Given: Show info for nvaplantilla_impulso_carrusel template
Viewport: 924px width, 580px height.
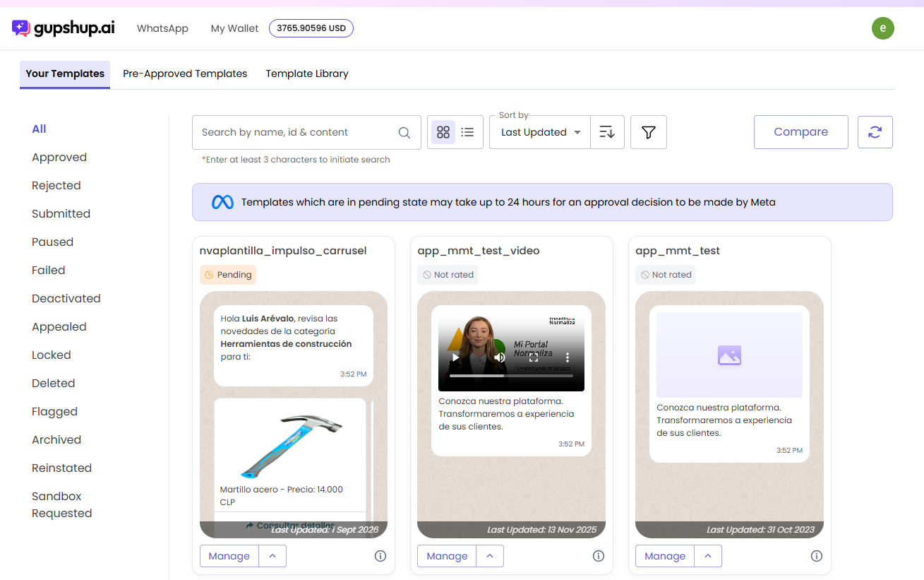Looking at the screenshot, I should click(x=380, y=556).
